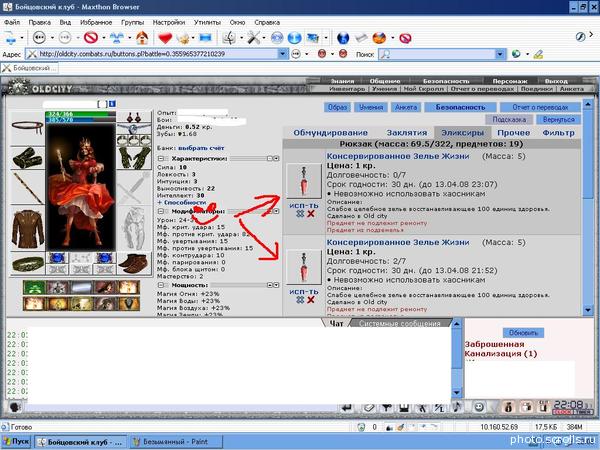Switch to Безымянный - Paint taskbar window
The width and height of the screenshot is (600, 450).
coord(176,442)
